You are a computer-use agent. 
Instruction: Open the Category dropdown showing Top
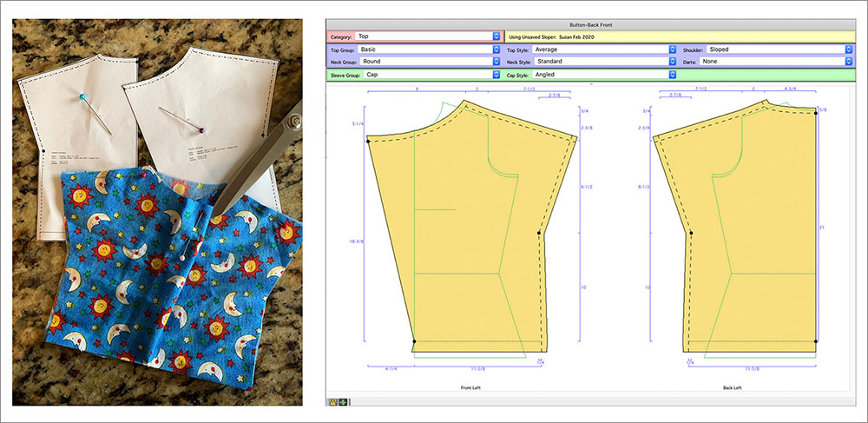click(427, 36)
